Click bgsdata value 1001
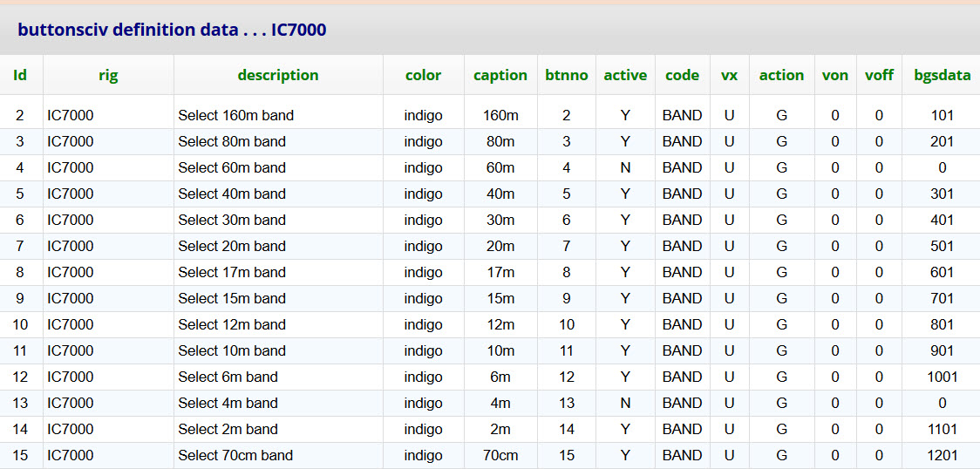 943,377
